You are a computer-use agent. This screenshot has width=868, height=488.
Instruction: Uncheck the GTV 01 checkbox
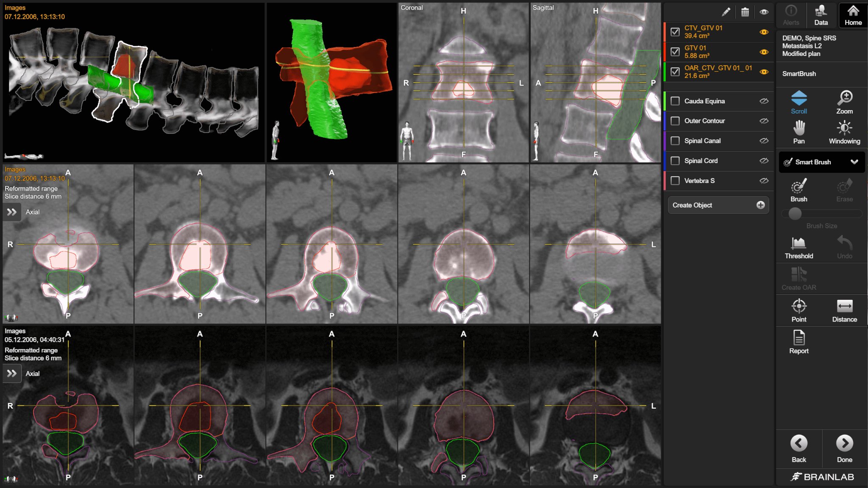675,52
